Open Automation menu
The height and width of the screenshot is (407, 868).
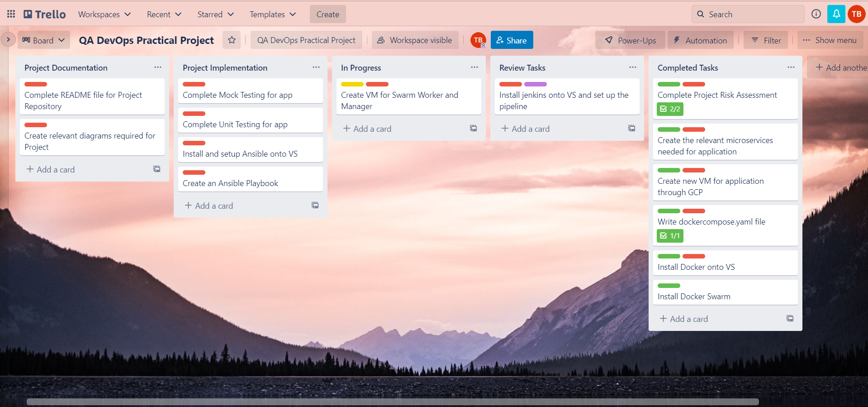pyautogui.click(x=700, y=40)
